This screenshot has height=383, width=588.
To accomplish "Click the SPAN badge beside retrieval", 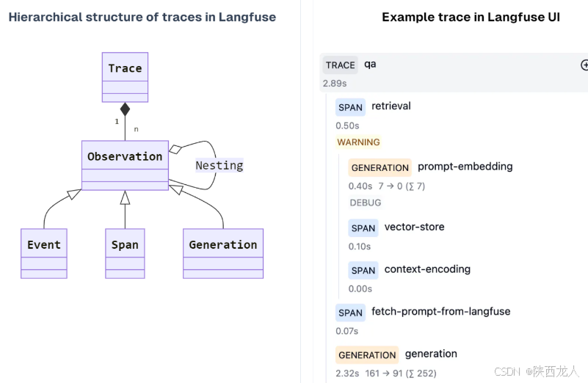I will 350,107.
